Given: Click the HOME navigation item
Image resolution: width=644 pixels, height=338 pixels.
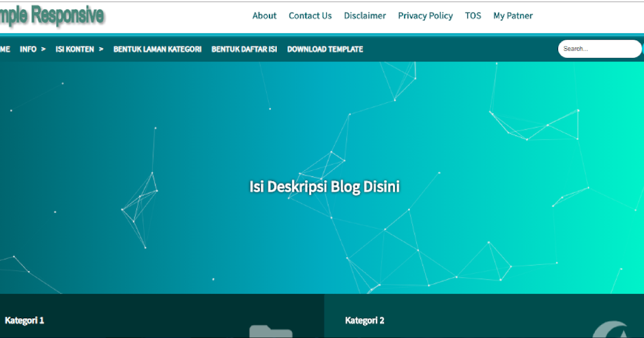Looking at the screenshot, I should tap(4, 49).
